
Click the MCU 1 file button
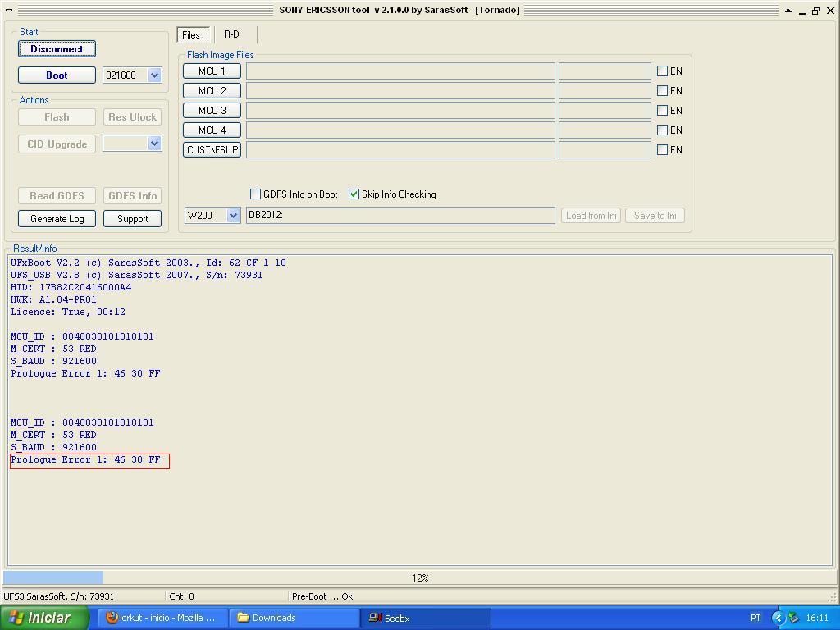(x=212, y=71)
